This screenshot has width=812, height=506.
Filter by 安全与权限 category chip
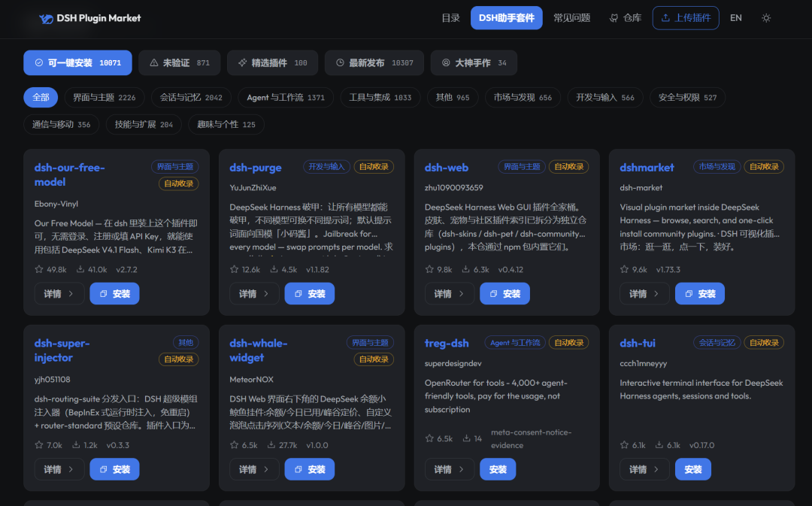point(687,98)
